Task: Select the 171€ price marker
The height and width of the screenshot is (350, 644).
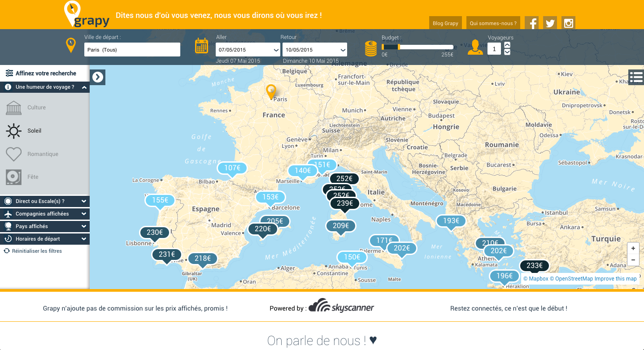Action: [x=383, y=240]
